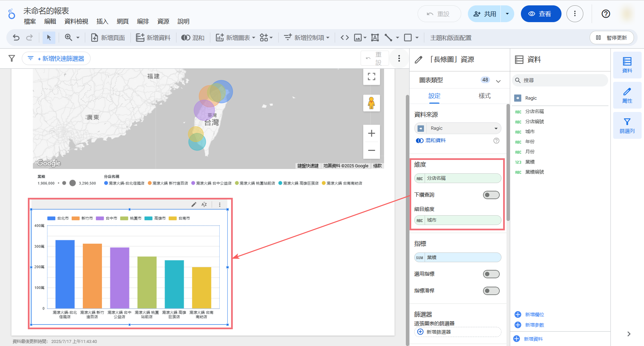Open the 資料 side panel tab

[627, 65]
